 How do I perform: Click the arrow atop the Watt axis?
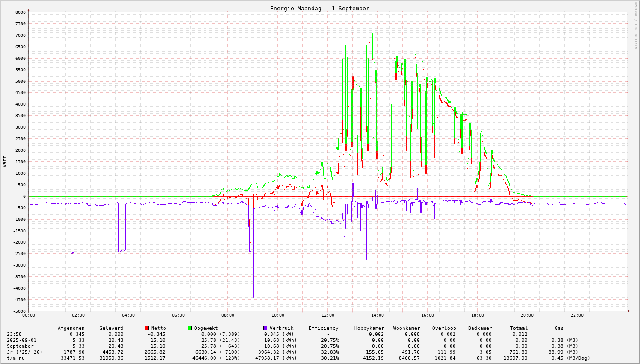click(29, 10)
